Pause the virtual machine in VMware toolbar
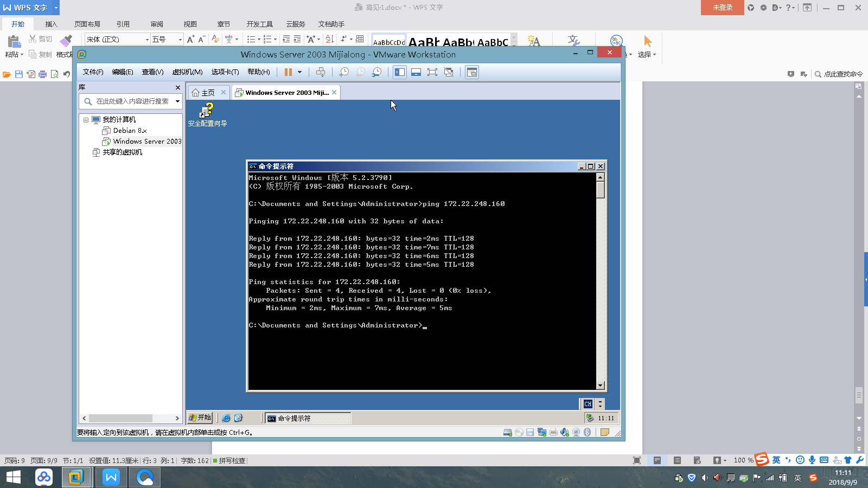Viewport: 868px width, 488px height. [288, 72]
